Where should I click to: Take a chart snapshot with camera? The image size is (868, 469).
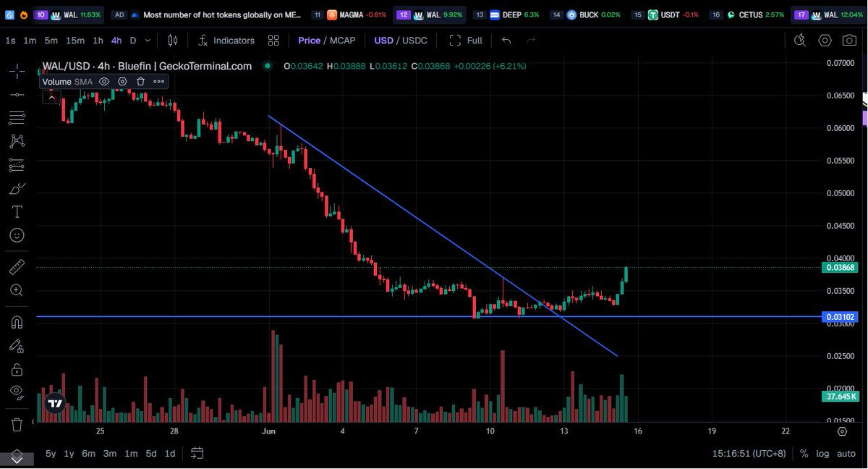click(x=848, y=41)
